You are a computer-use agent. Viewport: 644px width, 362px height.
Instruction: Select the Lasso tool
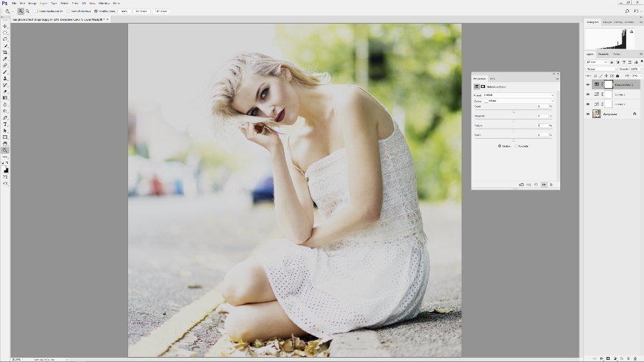5,39
